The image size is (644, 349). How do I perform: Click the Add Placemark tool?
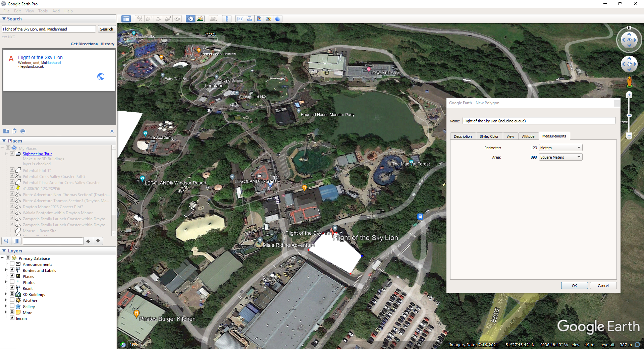140,19
